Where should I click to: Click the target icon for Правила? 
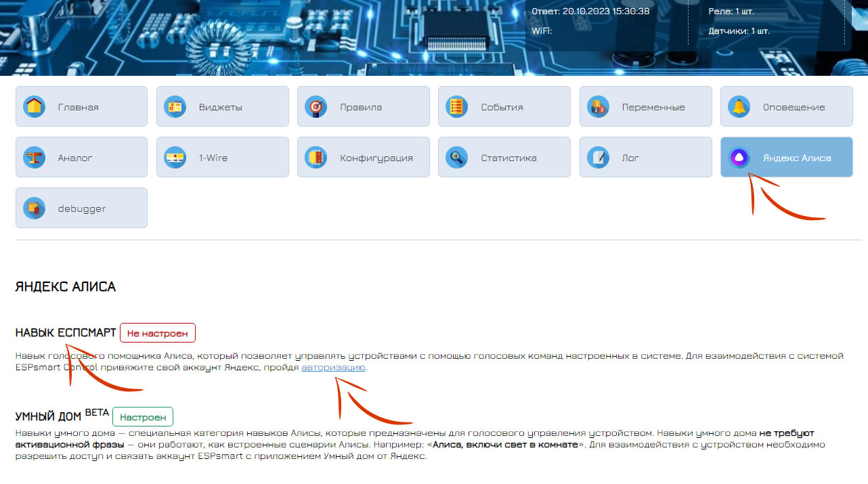coord(316,107)
